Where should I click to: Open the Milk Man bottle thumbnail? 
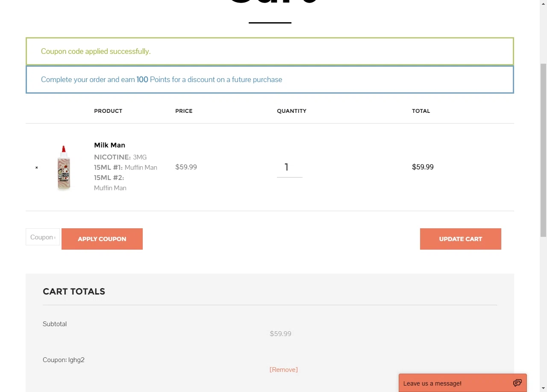64,167
